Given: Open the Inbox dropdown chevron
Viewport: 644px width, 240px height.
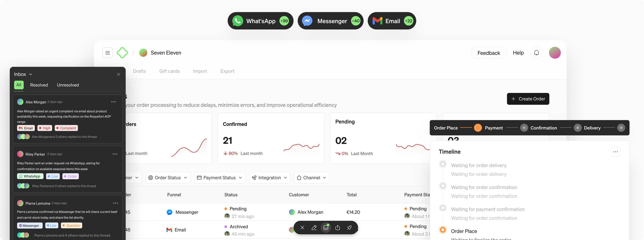Looking at the screenshot, I should pyautogui.click(x=31, y=74).
